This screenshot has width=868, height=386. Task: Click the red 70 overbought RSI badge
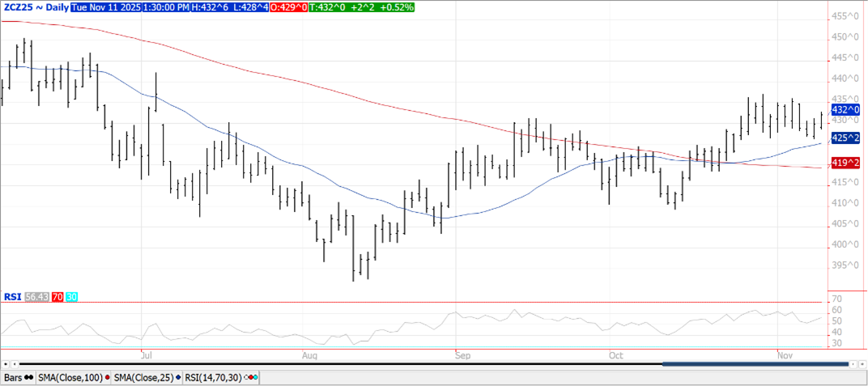coord(57,297)
